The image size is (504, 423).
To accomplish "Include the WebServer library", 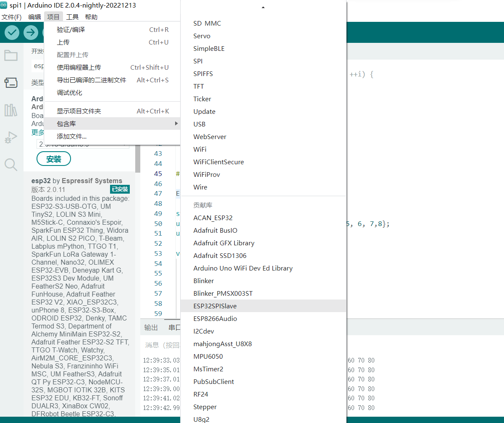I will [x=263, y=137].
